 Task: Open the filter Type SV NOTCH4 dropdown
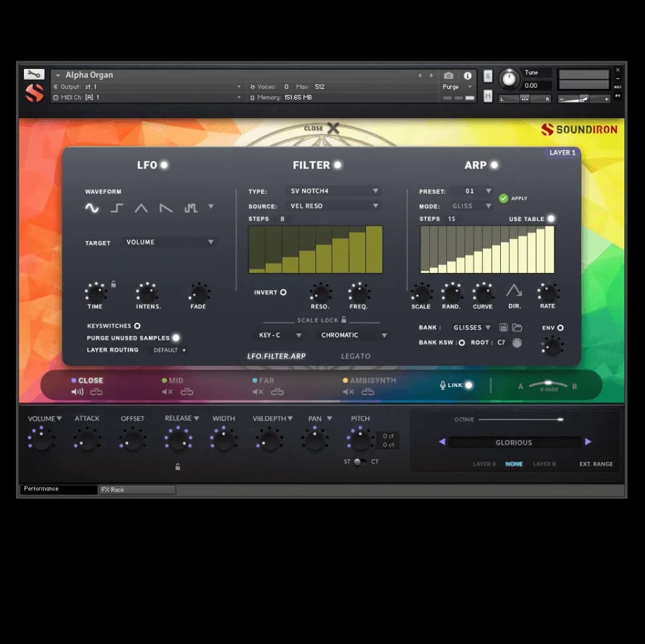point(333,191)
